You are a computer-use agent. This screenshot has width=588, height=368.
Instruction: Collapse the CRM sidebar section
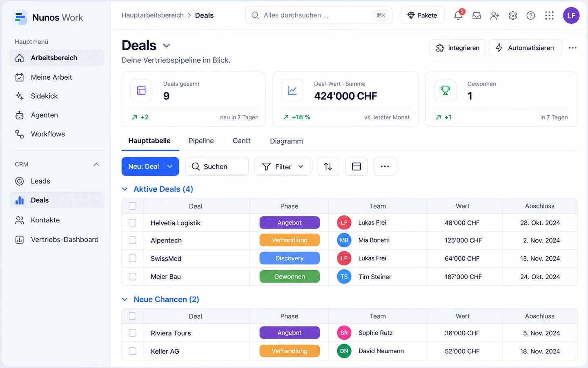click(x=96, y=164)
